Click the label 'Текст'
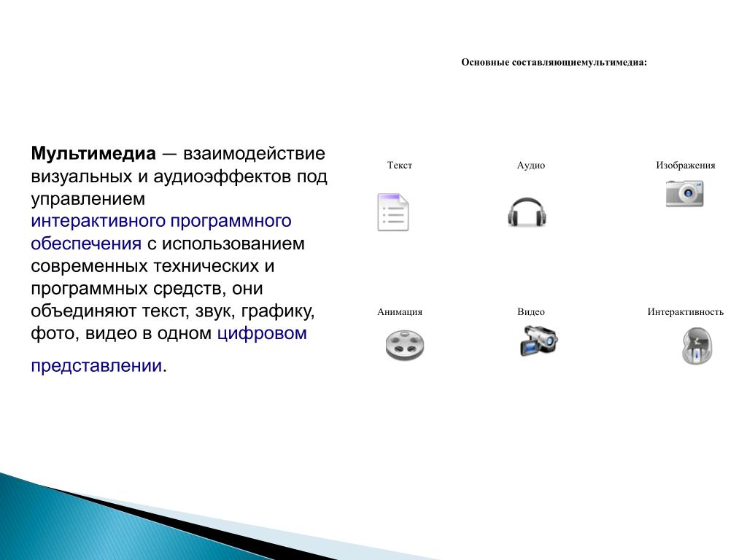Screen dimensions: 747x560 pyautogui.click(x=399, y=166)
